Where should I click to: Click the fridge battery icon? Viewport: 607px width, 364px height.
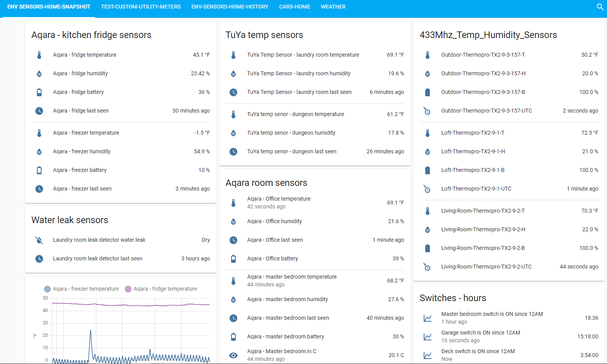point(39,92)
